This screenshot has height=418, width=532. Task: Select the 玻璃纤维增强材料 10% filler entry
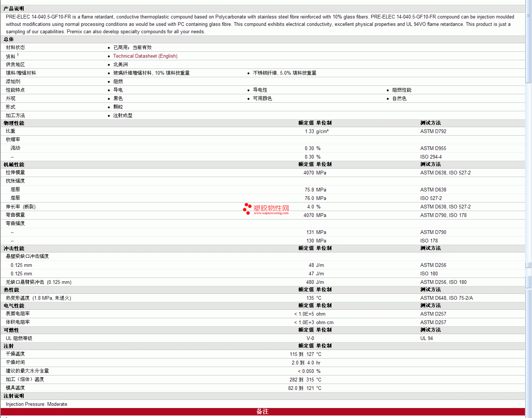coord(151,73)
